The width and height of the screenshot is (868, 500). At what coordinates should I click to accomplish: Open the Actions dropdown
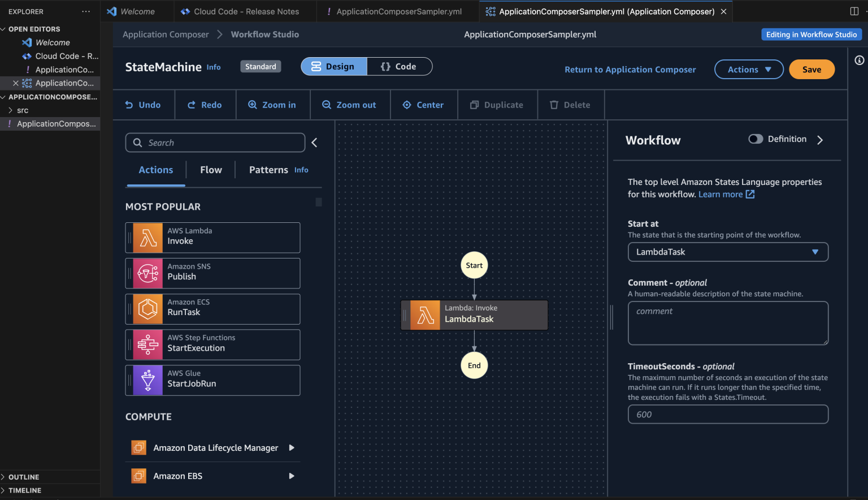[x=749, y=69]
